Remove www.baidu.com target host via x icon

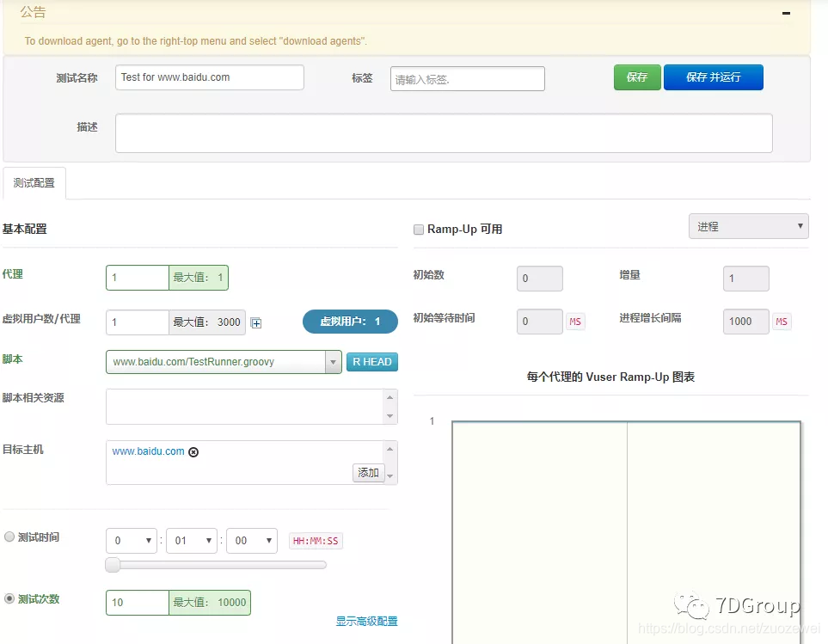tap(193, 452)
